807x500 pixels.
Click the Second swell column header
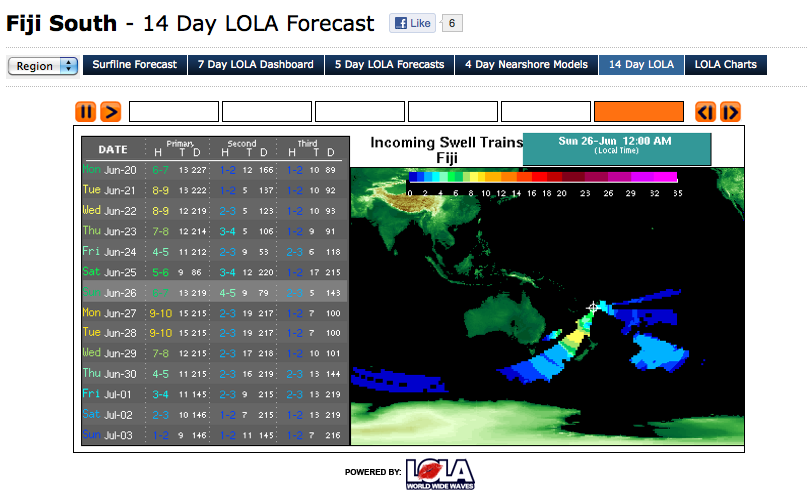pyautogui.click(x=242, y=144)
